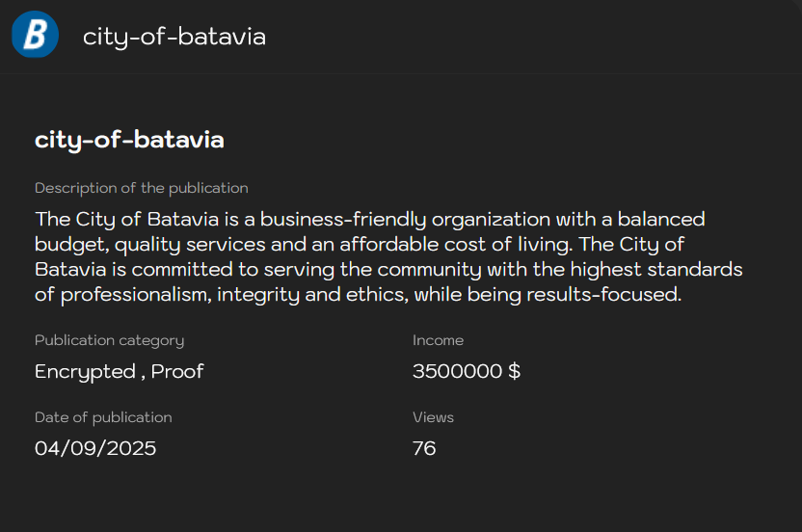
Task: Select the date 04/09/2025
Action: (x=95, y=448)
